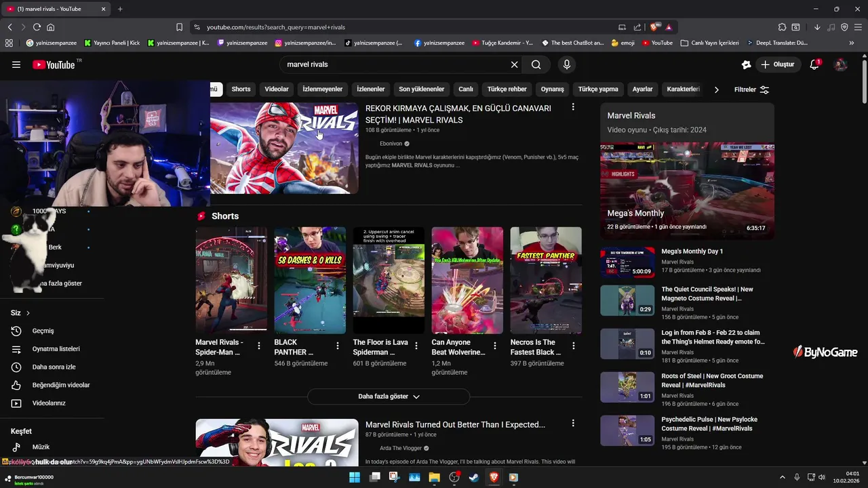Play the FASTEST PANTHER short thumbnail
Screen dimensions: 868x488
coord(546,280)
